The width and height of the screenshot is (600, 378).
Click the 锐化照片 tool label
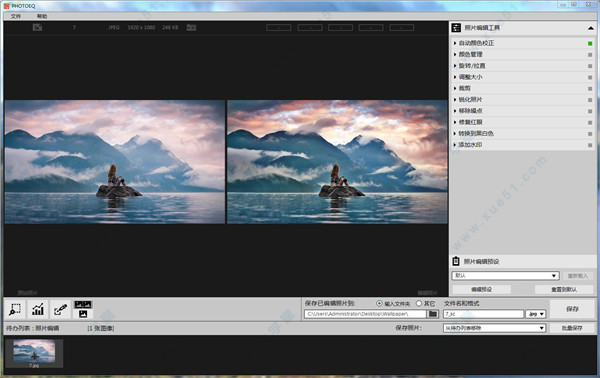point(470,99)
